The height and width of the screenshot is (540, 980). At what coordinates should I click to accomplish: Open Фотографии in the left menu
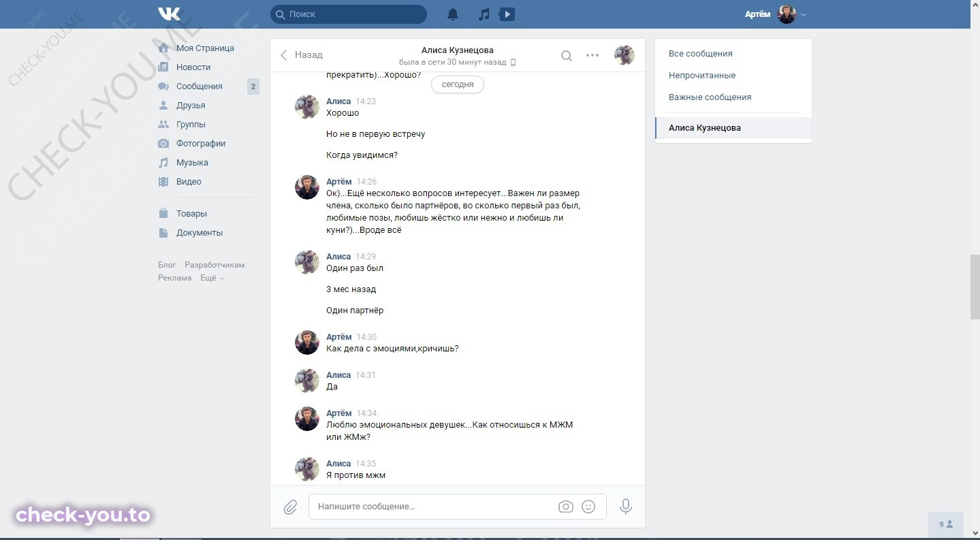[x=201, y=144]
